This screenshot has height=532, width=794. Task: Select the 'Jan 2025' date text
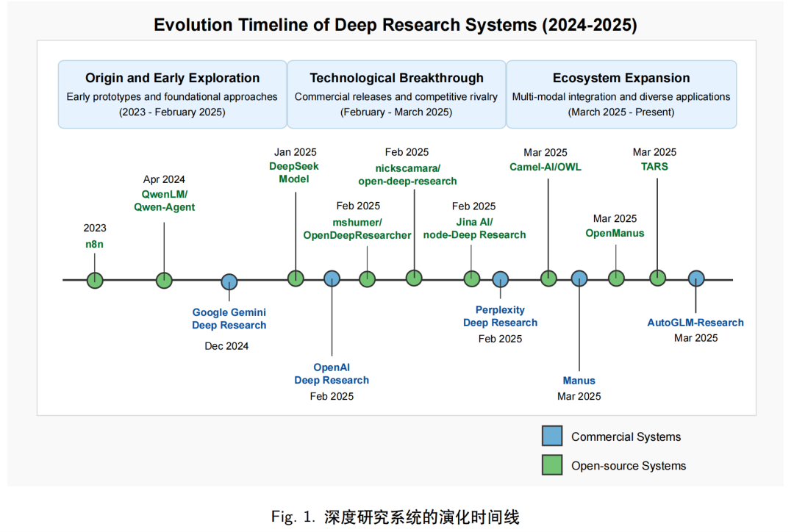[296, 152]
